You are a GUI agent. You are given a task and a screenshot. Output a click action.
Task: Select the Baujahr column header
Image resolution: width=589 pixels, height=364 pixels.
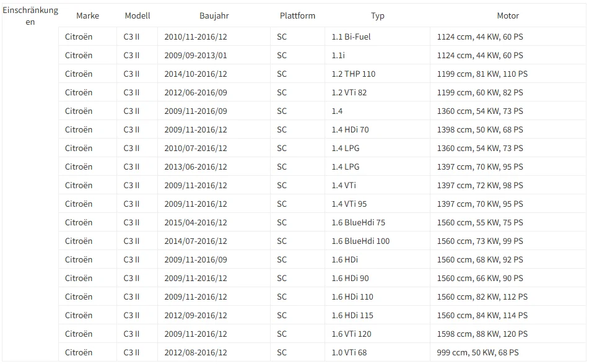[214, 15]
